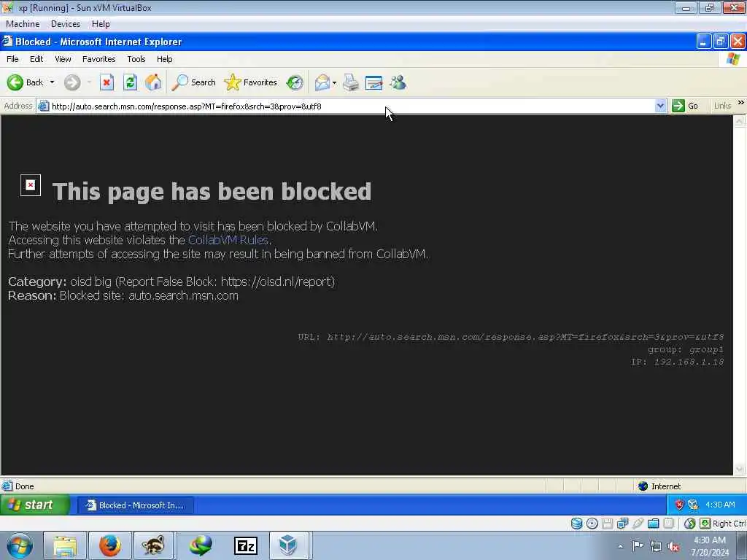This screenshot has width=747, height=560.
Task: Open the History clock icon
Action: (x=295, y=82)
